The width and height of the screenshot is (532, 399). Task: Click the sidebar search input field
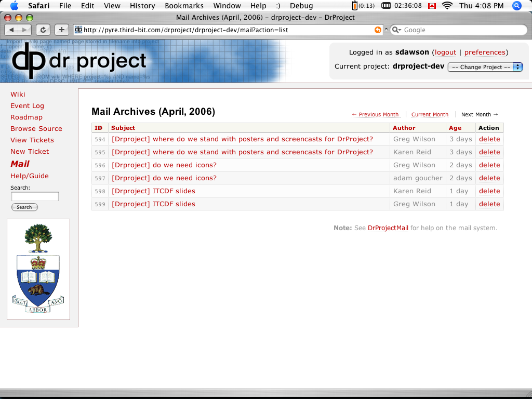coord(34,196)
